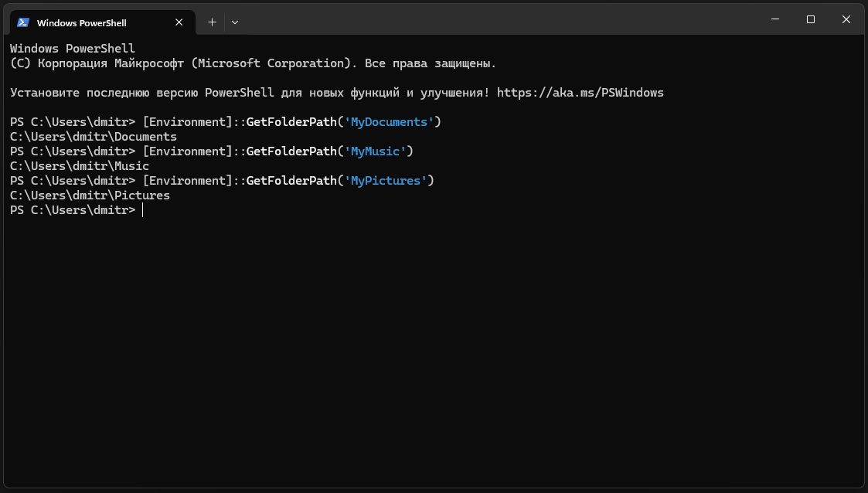Minimize the terminal window
Screen dimensions: 868x493
pyautogui.click(x=775, y=19)
